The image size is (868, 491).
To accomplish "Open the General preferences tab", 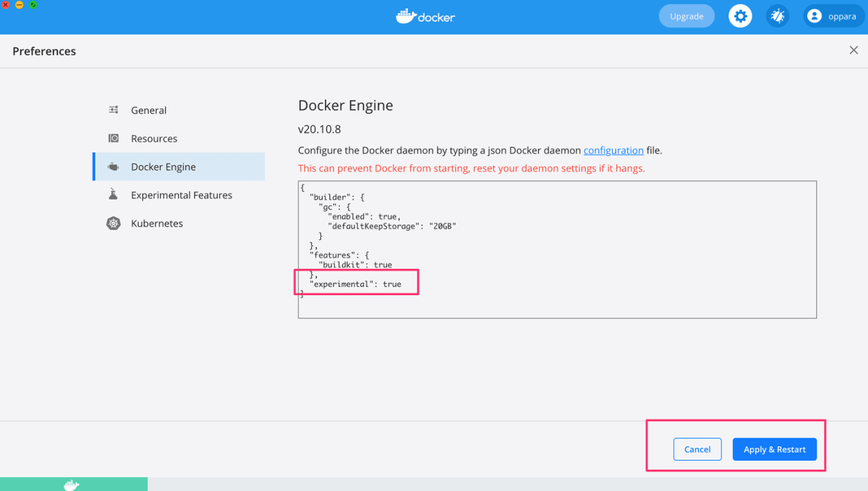I will (x=179, y=110).
